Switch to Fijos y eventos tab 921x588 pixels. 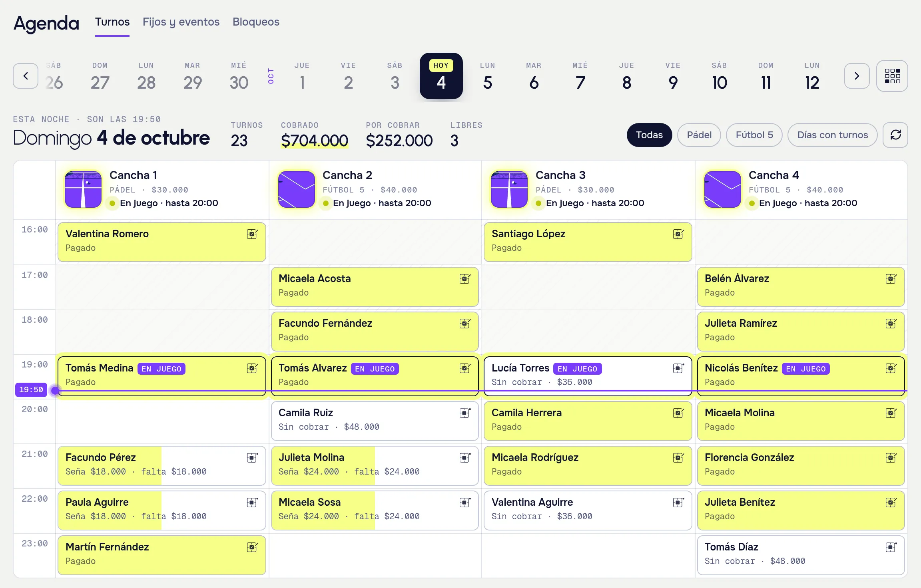tap(181, 22)
